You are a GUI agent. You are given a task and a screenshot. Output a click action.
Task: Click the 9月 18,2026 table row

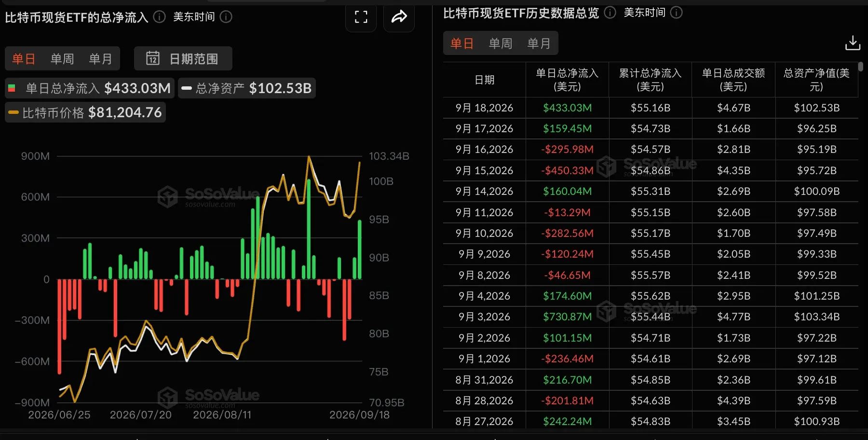click(x=651, y=108)
